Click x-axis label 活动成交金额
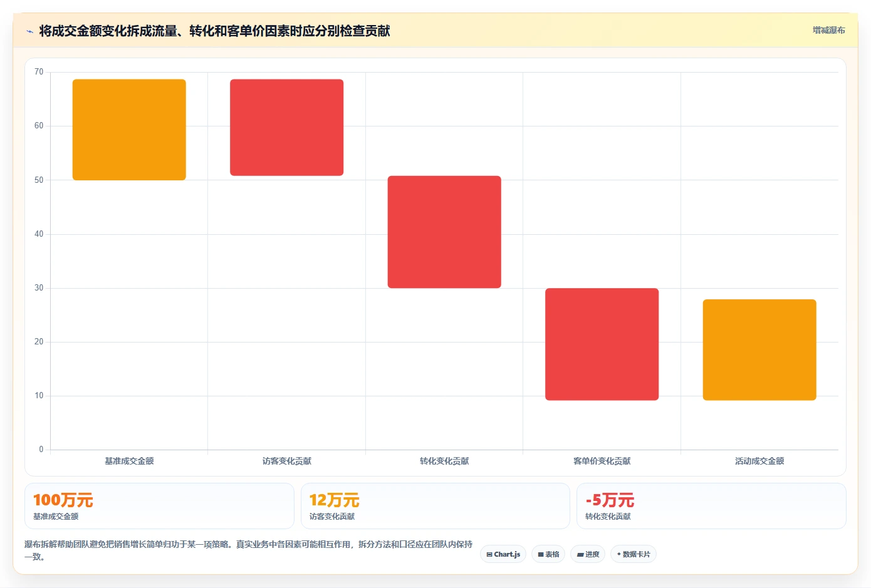Viewport: 871px width, 588px height. click(x=759, y=461)
